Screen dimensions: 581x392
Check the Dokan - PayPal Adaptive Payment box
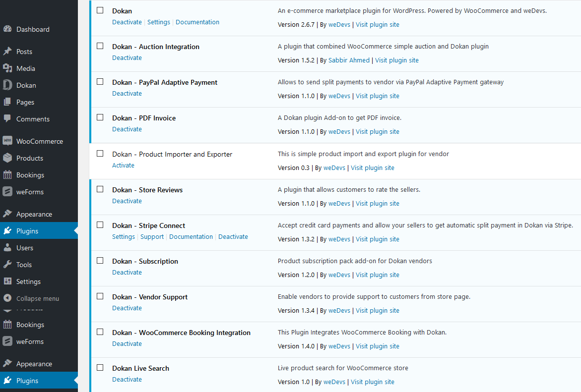[x=100, y=81]
